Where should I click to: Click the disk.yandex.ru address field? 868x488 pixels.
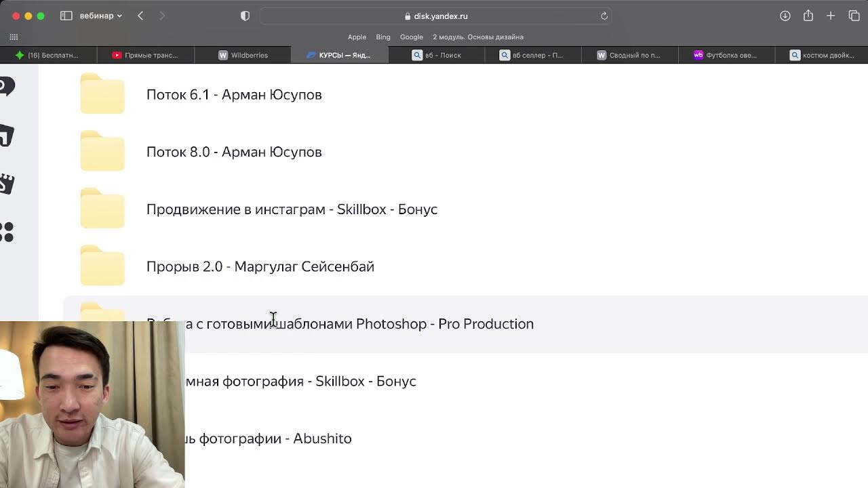click(435, 16)
